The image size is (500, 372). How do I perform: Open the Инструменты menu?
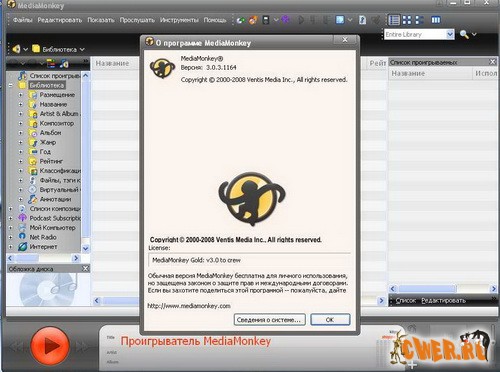179,20
